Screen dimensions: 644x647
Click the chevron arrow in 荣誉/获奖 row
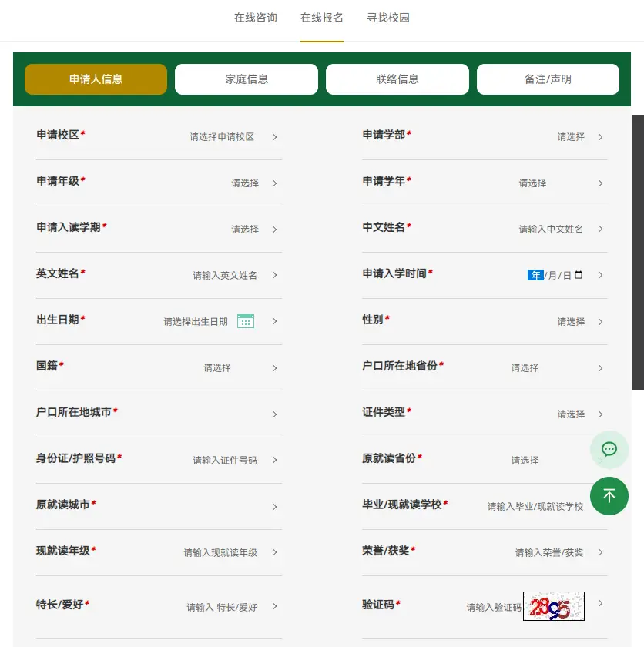coord(601,552)
